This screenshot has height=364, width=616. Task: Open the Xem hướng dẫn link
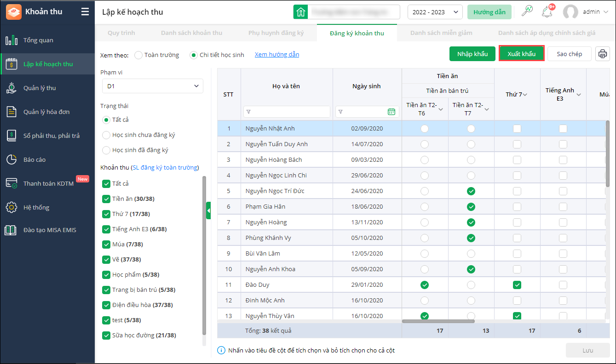[276, 55]
